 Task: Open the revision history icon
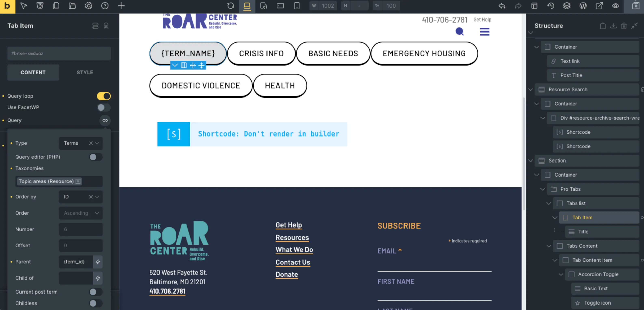pos(551,6)
